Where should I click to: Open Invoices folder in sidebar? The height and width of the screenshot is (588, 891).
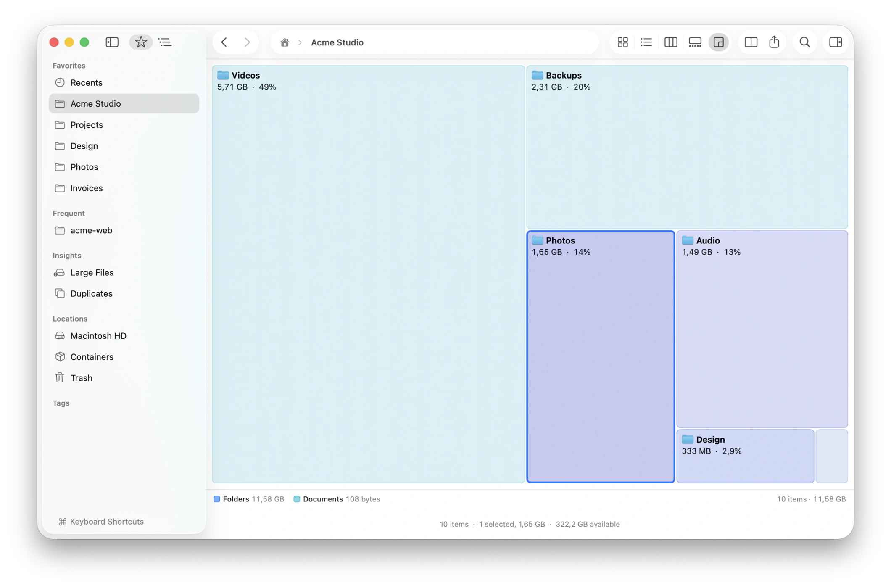(x=124, y=188)
